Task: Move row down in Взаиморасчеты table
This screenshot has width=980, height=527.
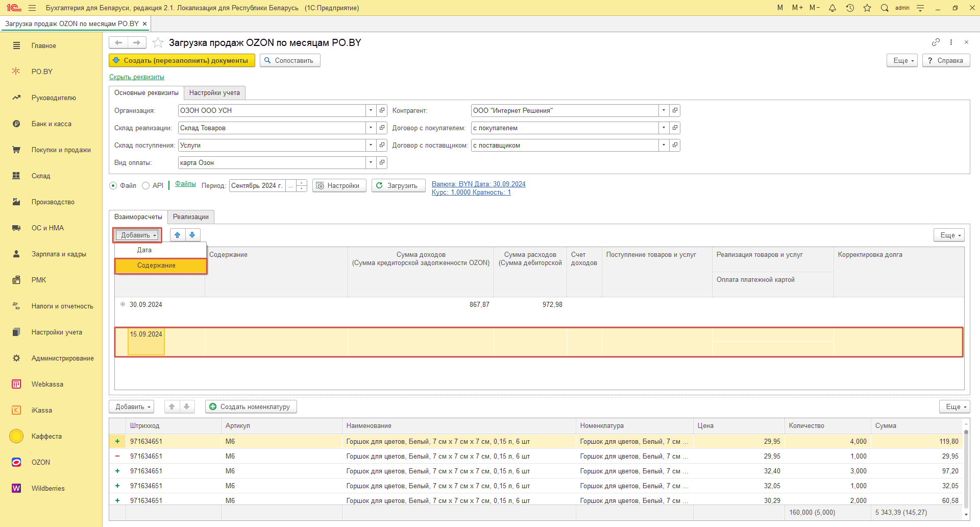Action: (192, 235)
